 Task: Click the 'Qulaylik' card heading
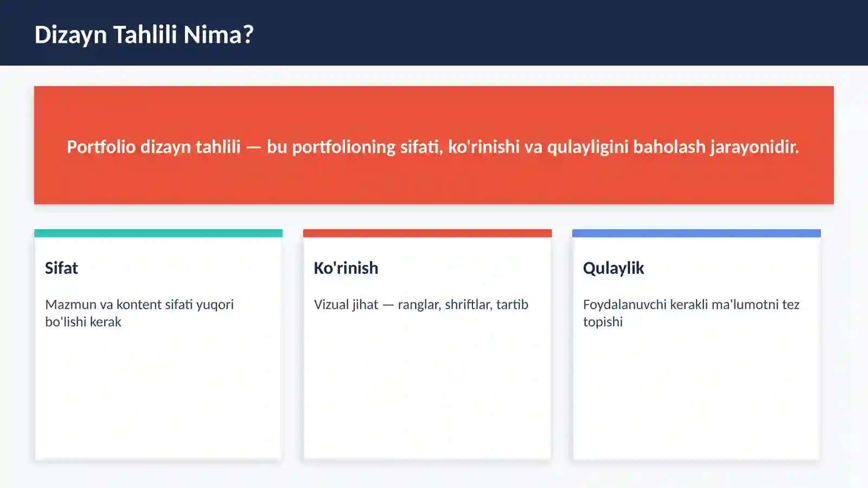[614, 268]
